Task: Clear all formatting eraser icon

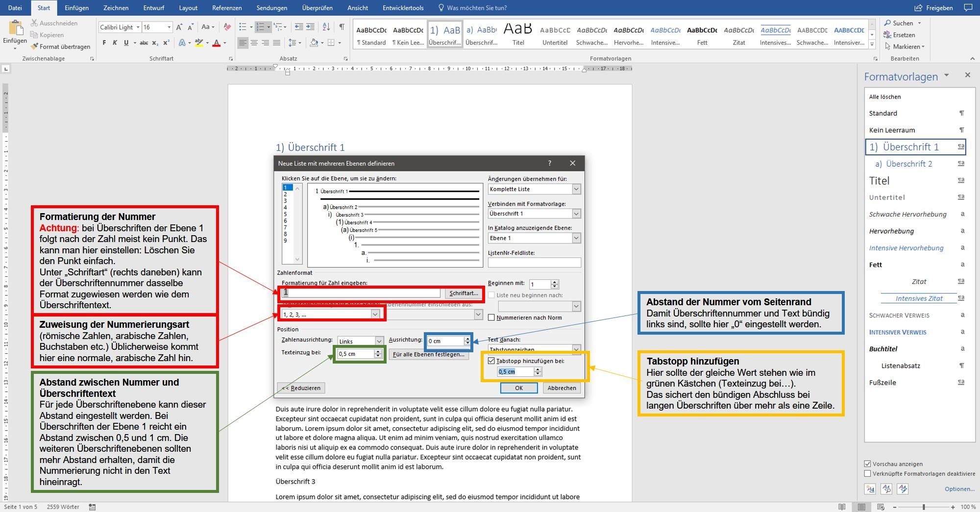Action: tap(227, 27)
